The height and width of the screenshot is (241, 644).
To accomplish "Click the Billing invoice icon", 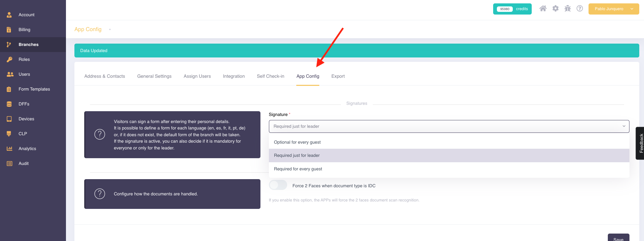I will coord(9,30).
